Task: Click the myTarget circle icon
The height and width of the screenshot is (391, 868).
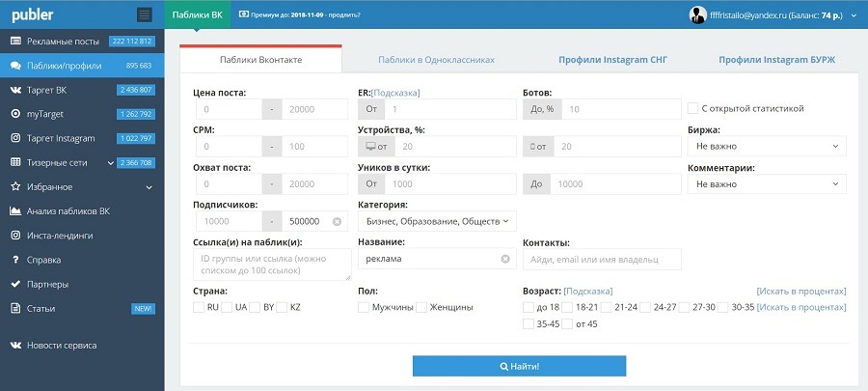Action: click(x=15, y=114)
